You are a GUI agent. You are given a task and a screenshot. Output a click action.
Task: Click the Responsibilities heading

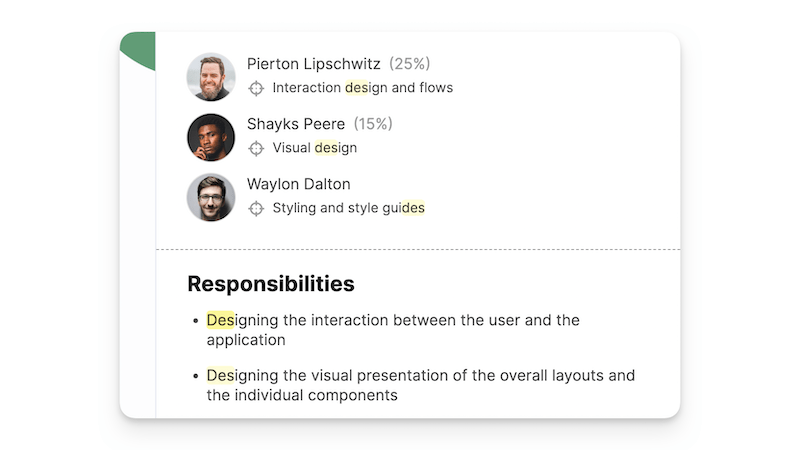(x=271, y=284)
